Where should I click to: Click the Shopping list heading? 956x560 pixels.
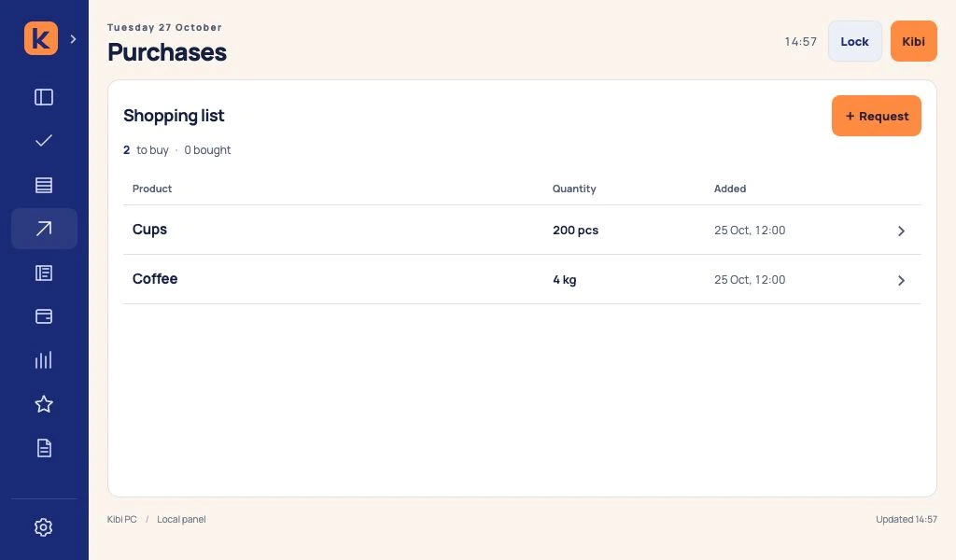(x=174, y=116)
